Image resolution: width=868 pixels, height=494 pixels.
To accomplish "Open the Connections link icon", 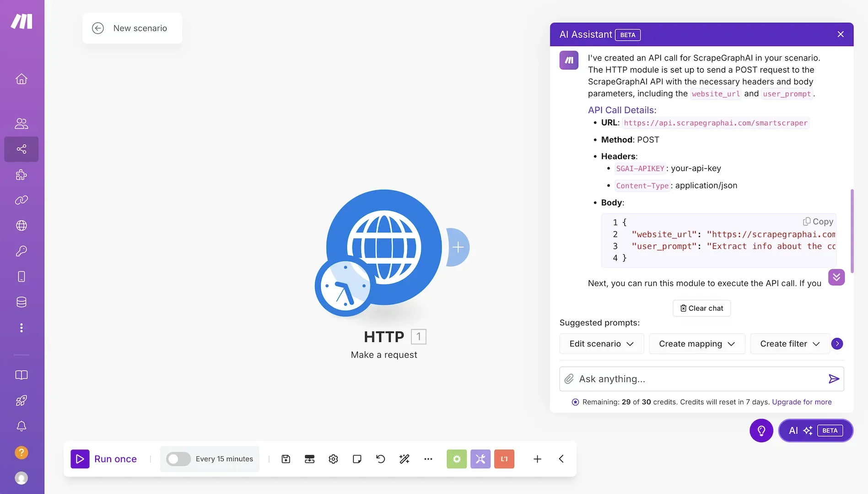I will pos(22,200).
